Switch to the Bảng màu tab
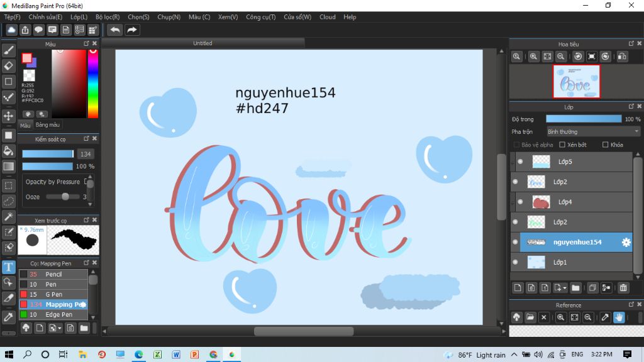Viewport: 644px width, 362px height. [x=48, y=125]
